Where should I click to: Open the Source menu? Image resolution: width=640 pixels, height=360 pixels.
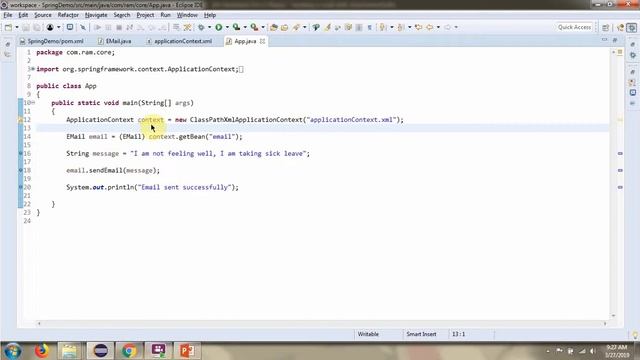tap(43, 15)
